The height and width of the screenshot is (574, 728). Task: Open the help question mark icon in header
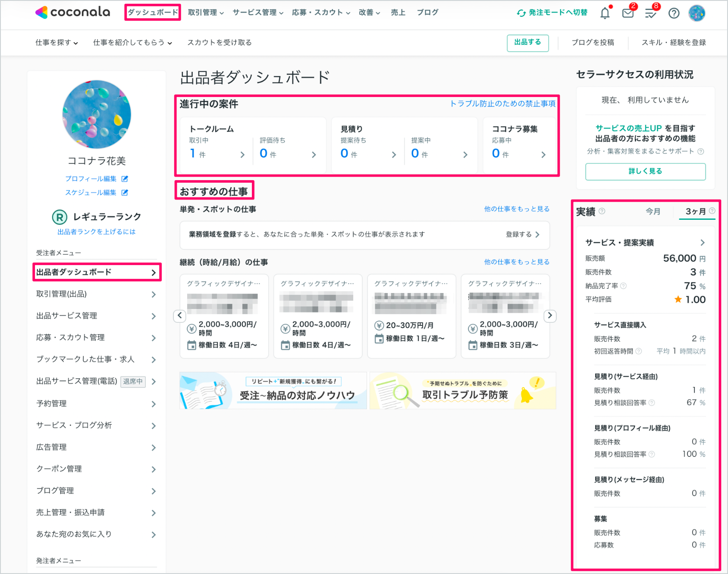(x=674, y=13)
